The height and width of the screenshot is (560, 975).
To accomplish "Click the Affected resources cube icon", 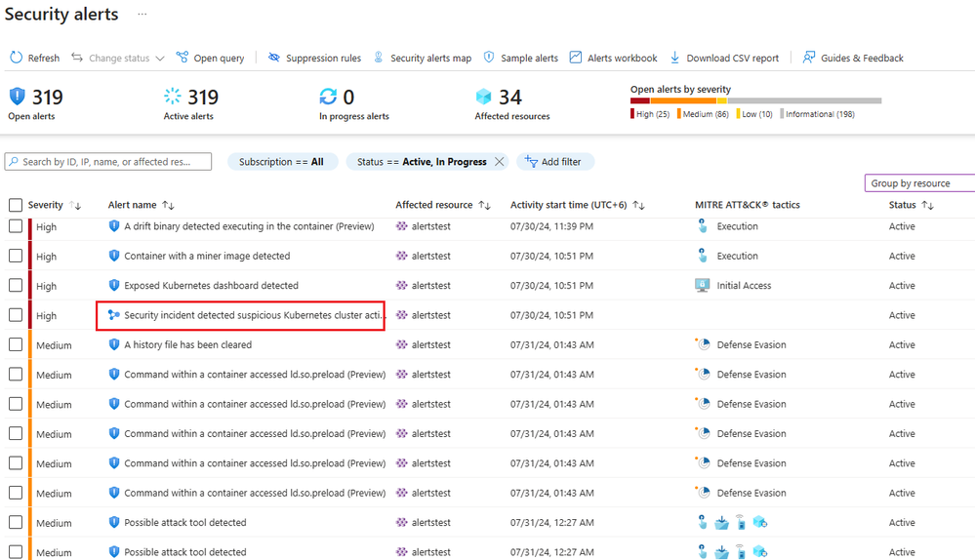I will [483, 97].
